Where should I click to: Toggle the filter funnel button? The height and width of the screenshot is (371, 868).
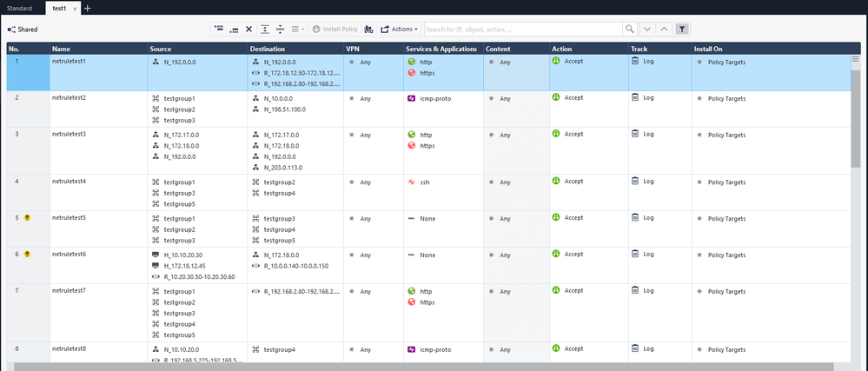tap(682, 29)
